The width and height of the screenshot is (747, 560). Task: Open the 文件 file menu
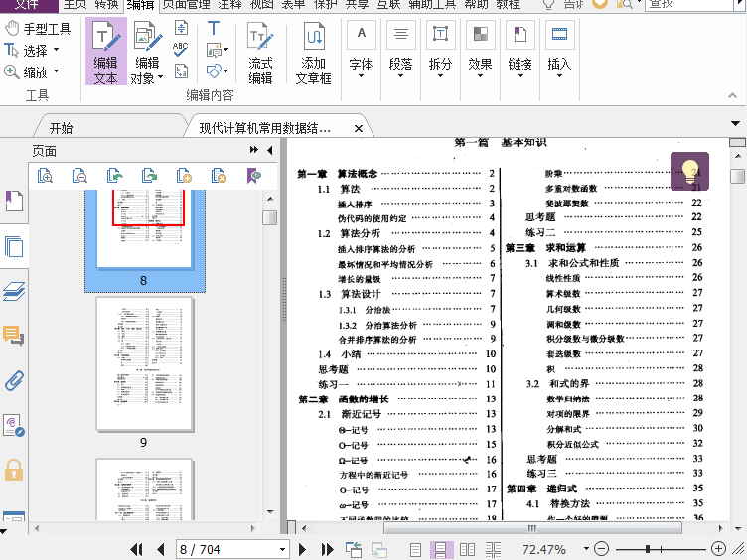click(x=28, y=5)
